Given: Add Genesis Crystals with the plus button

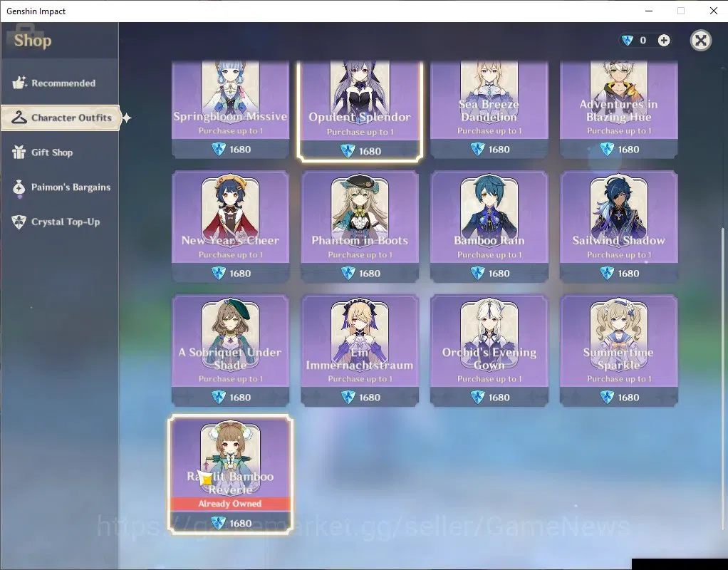Looking at the screenshot, I should click(x=664, y=41).
